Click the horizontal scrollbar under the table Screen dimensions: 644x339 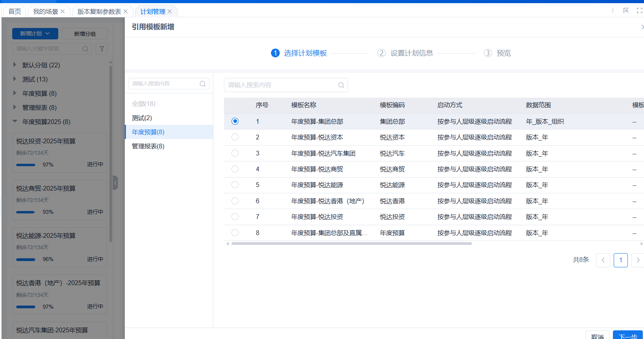click(352, 244)
